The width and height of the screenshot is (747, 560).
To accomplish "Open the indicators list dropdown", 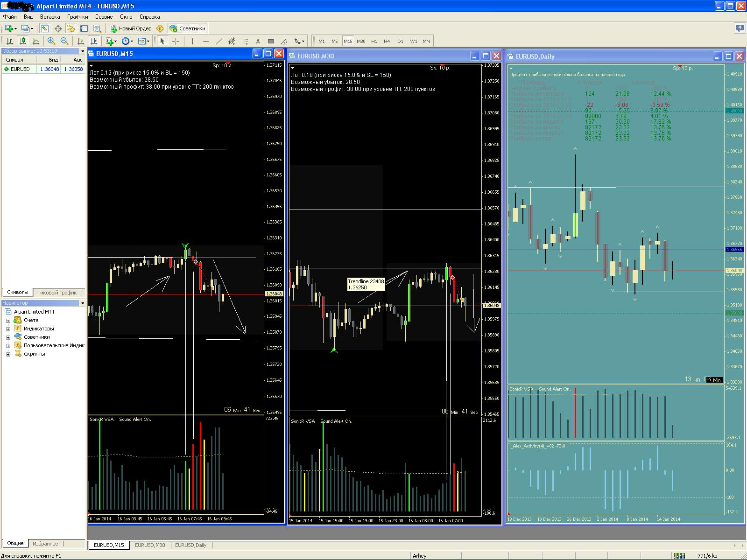I will (x=111, y=41).
